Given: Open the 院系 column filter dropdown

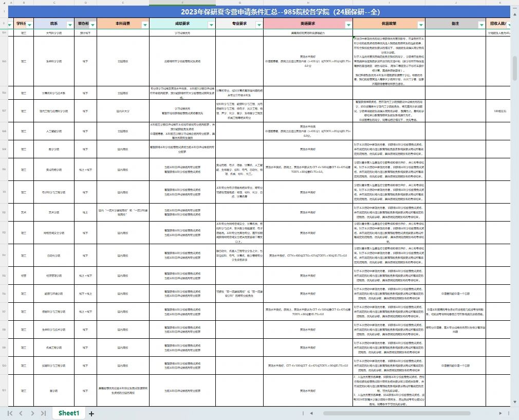Looking at the screenshot, I should coord(70,25).
